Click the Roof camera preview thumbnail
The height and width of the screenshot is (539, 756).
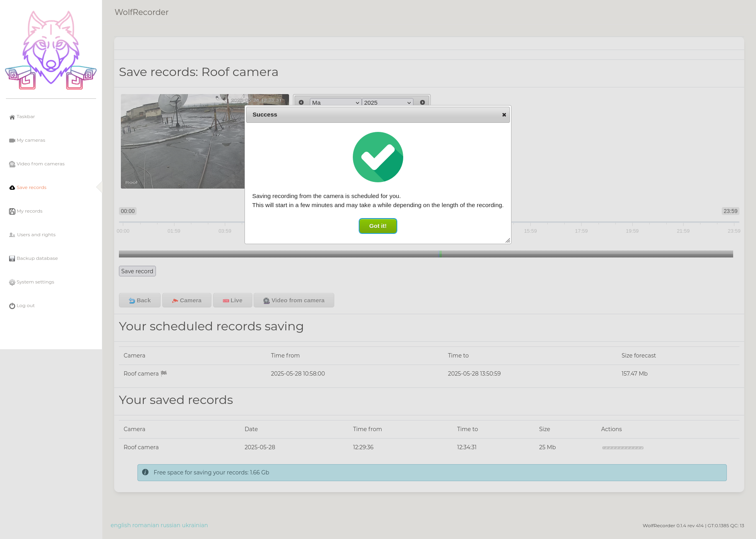[x=182, y=142]
